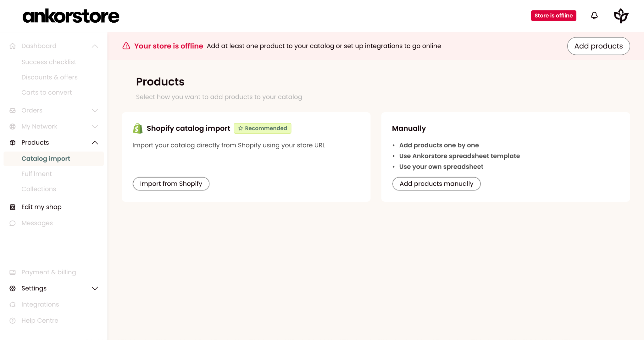
Task: Collapse the Products section chevron
Action: pyautogui.click(x=95, y=142)
